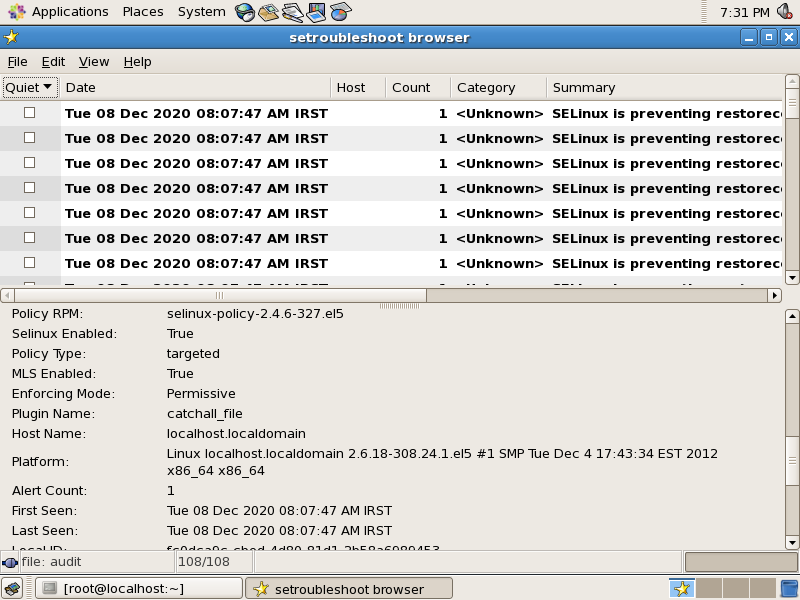Screen dimensions: 800x600
Task: Tick the checkbox in the fifth alert row
Action: coord(30,213)
